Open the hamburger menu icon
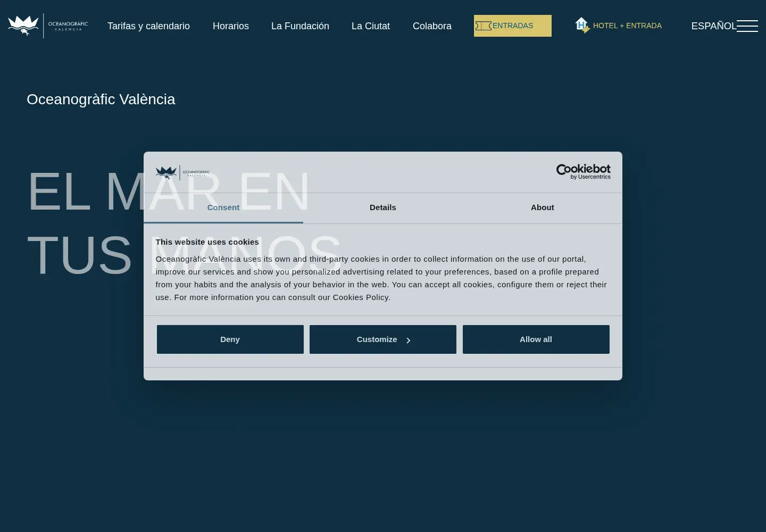Screen dimensions: 766x532 click(x=747, y=26)
